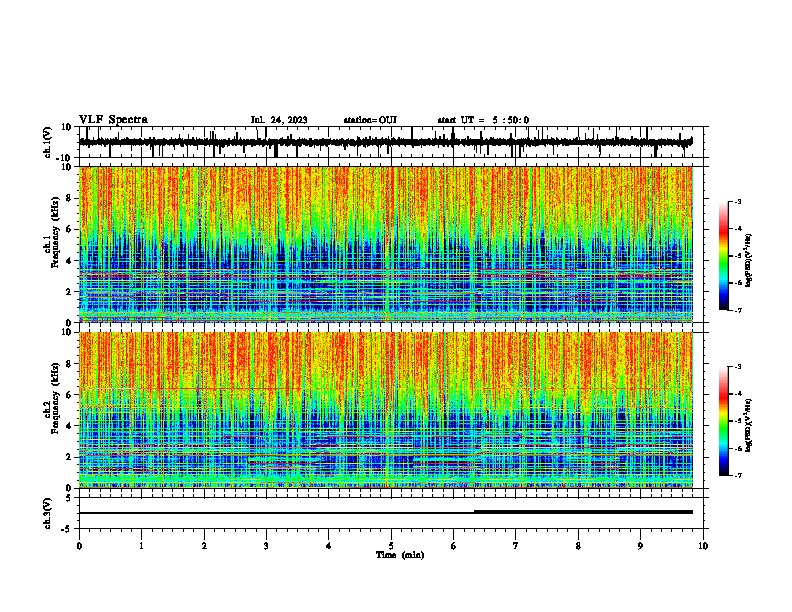Click the 'ch.1(V)' axis label
The width and height of the screenshot is (792, 612).
pos(48,142)
